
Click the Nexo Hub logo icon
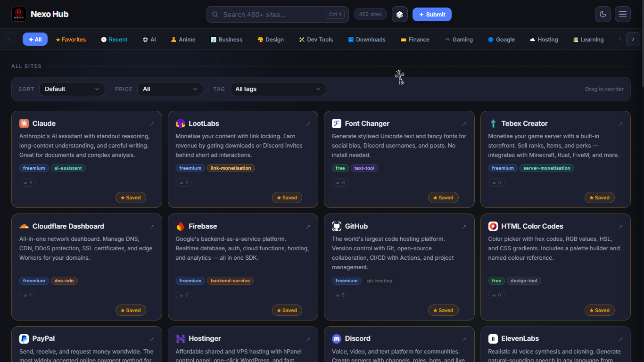[x=19, y=14]
